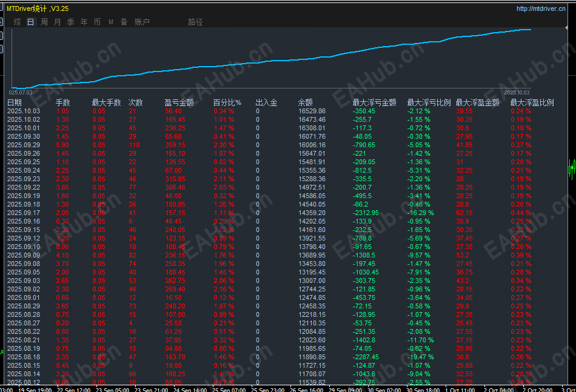Click the time axis label 19 Sep 19:00

35,390
